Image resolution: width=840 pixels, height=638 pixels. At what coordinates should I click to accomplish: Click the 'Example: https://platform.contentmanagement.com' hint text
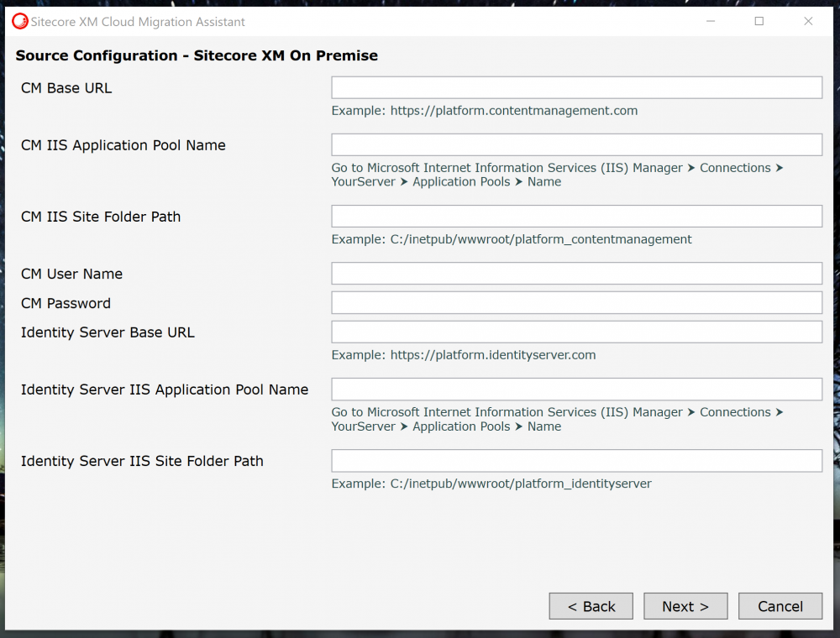485,111
